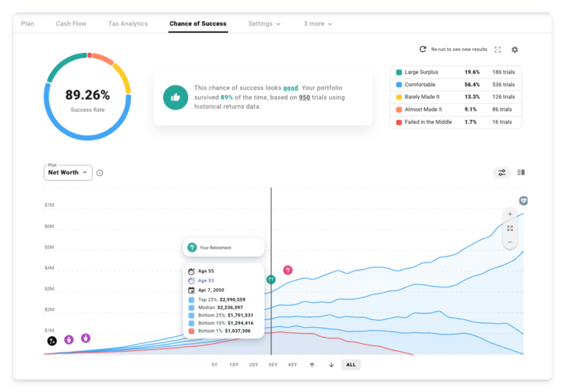565x392 pixels.
Task: Select the ALL time range button
Action: [350, 364]
